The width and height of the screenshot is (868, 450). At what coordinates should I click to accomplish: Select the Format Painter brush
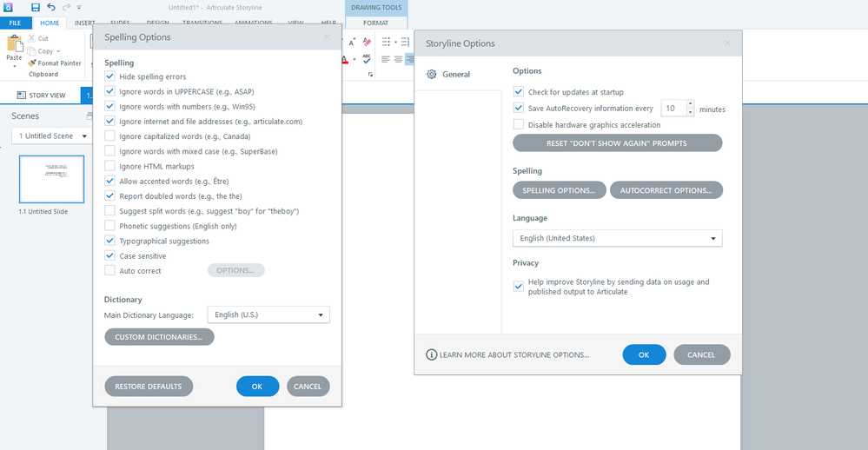coord(31,63)
